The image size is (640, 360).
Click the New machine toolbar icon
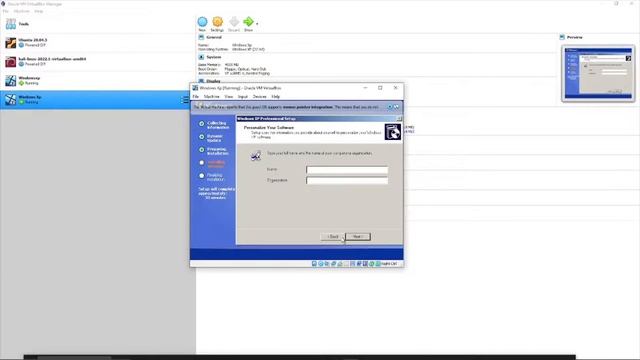point(202,22)
